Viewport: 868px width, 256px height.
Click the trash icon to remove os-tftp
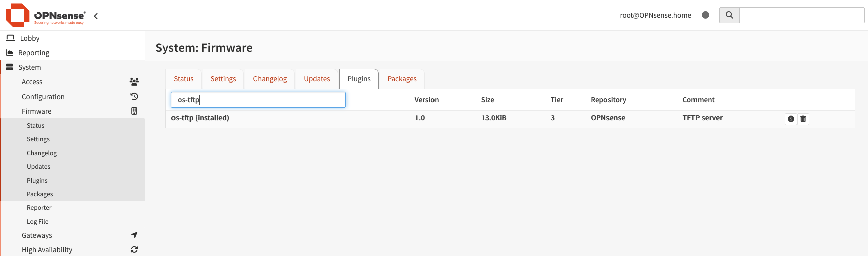803,119
